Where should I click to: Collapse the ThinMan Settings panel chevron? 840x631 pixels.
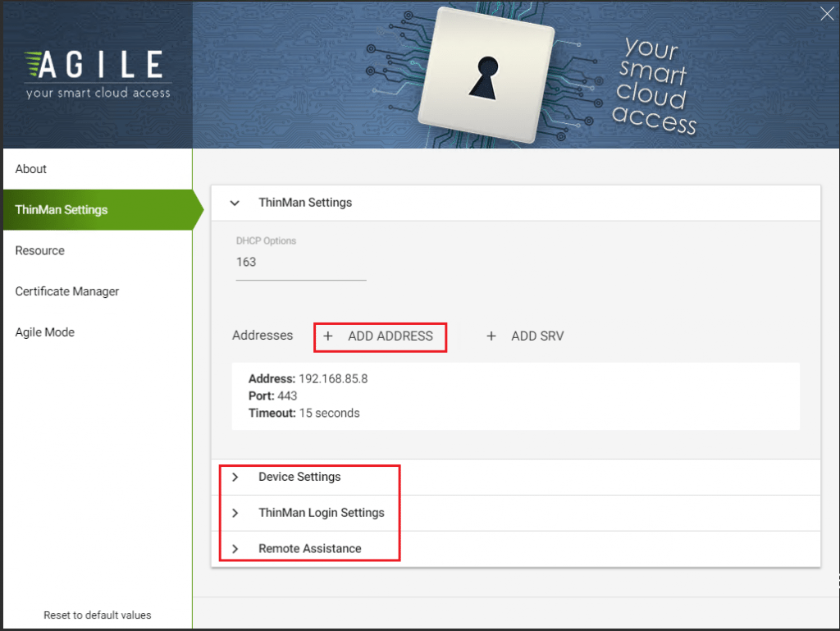pos(235,203)
